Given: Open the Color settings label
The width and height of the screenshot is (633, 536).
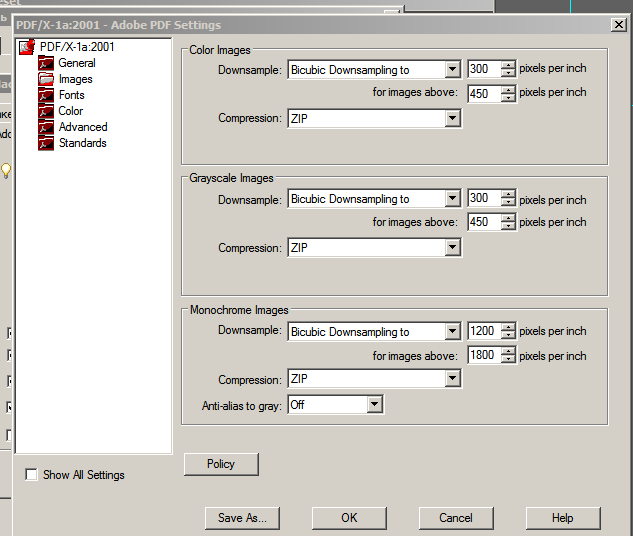Looking at the screenshot, I should (71, 111).
